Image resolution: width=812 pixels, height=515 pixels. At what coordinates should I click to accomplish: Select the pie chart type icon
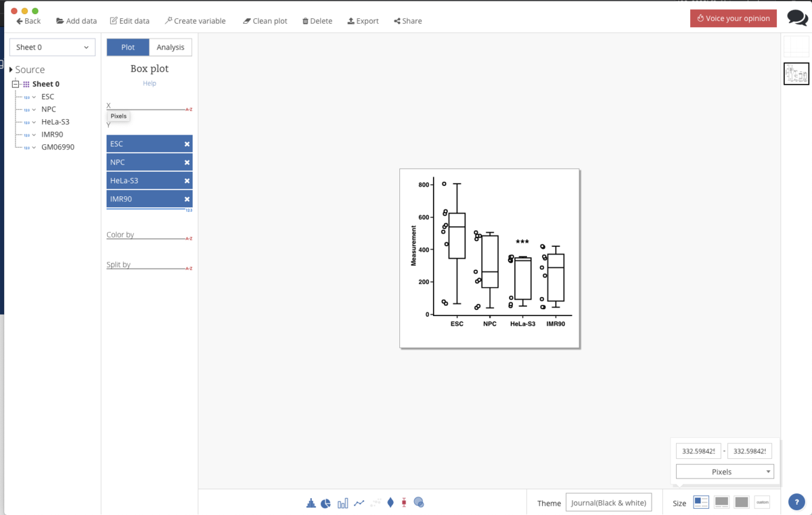coord(325,503)
